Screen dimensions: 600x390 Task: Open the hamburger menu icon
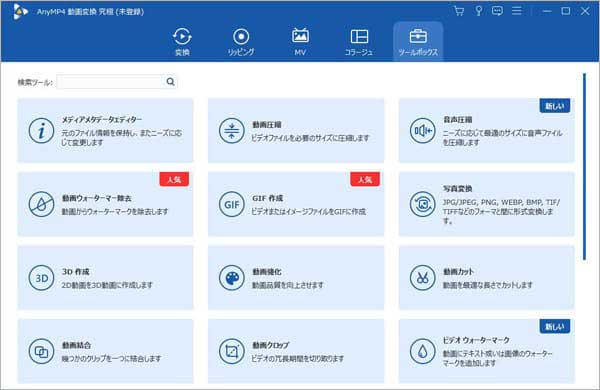point(517,11)
